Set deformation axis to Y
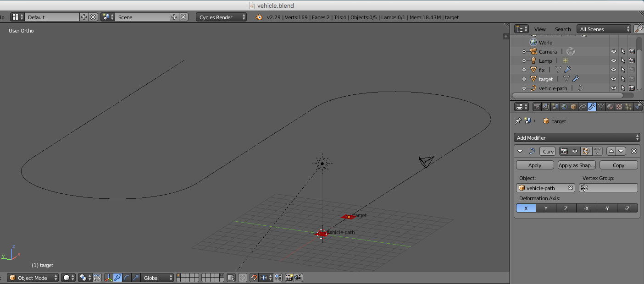The height and width of the screenshot is (284, 644). coord(546,208)
